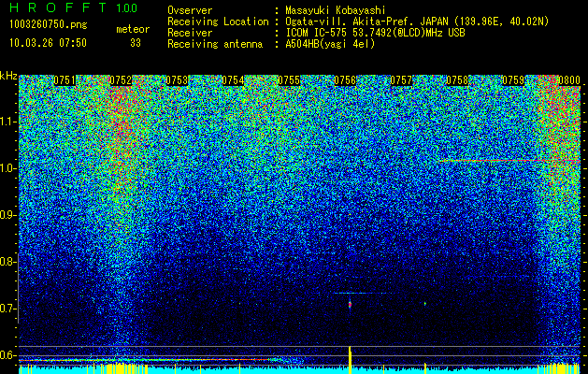Click the Receiving Location field label
The width and height of the screenshot is (588, 374).
pyautogui.click(x=218, y=22)
